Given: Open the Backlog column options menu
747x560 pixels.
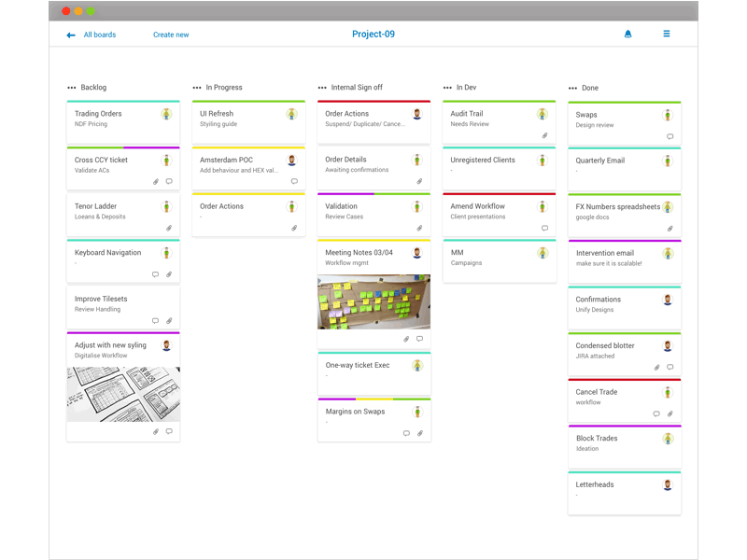Looking at the screenshot, I should 70,87.
